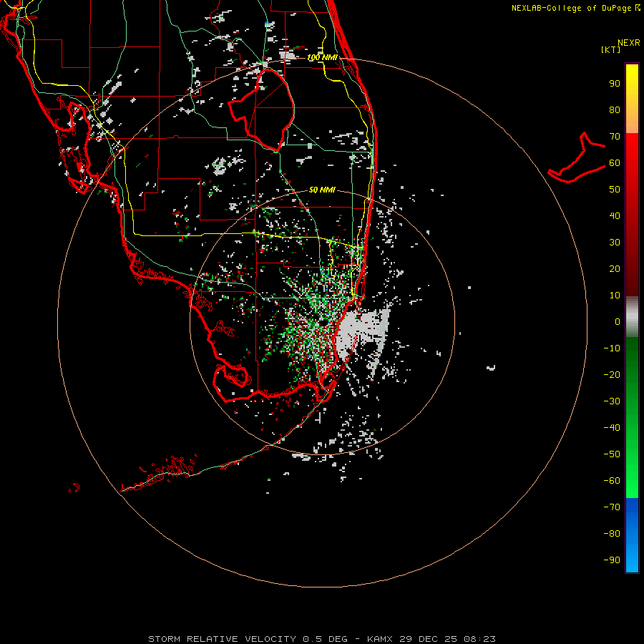The width and height of the screenshot is (644, 644).
Task: Click the -60 scale value
Action: point(612,481)
